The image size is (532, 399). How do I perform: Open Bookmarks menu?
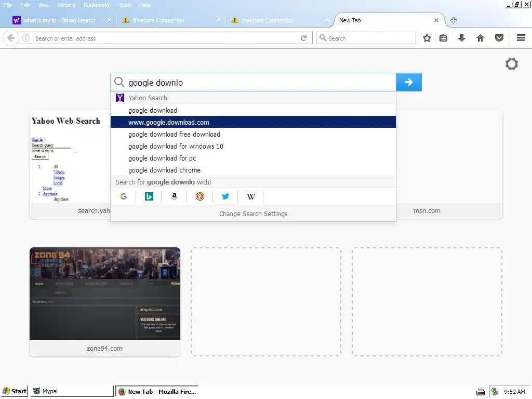[97, 5]
